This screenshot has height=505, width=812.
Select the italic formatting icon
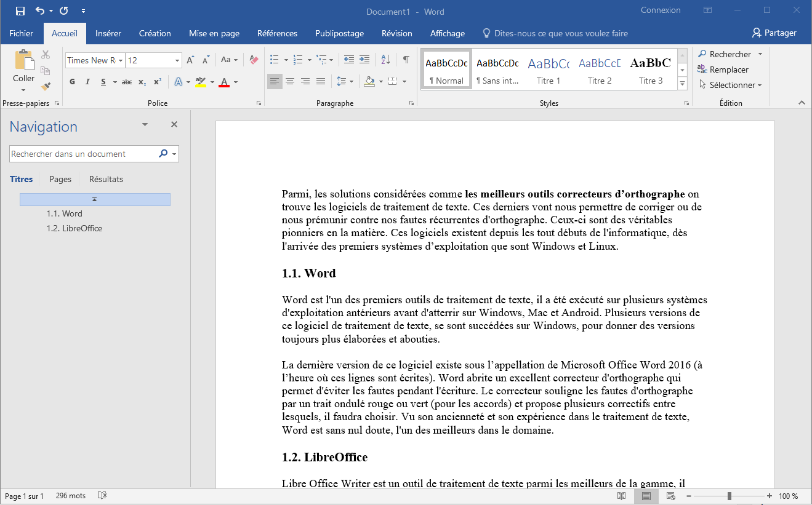coord(87,81)
